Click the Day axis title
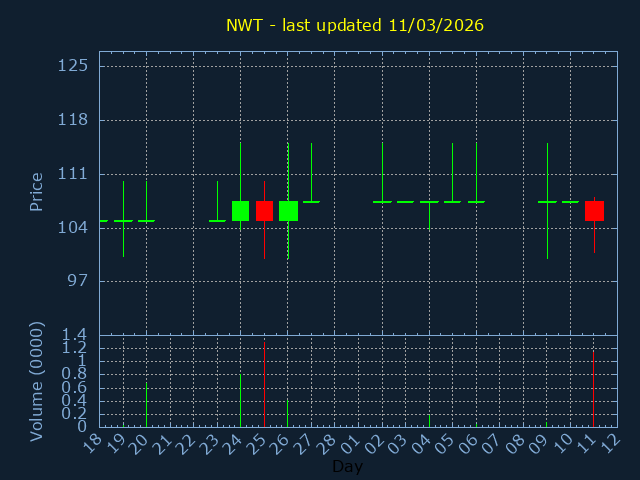The image size is (640, 480). click(347, 467)
